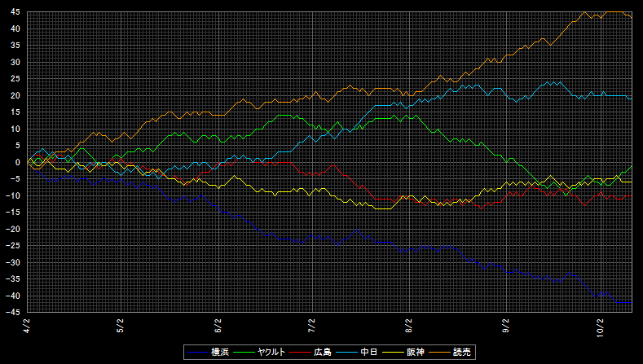This screenshot has height=364, width=643.
Task: Click the -25 value on y-axis
Action: [x=13, y=246]
